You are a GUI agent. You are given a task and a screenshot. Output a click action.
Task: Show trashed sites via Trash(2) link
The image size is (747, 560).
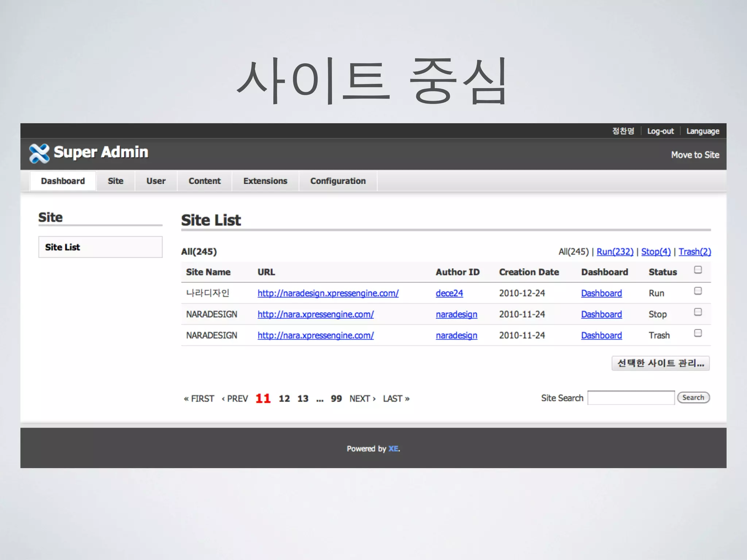(694, 252)
